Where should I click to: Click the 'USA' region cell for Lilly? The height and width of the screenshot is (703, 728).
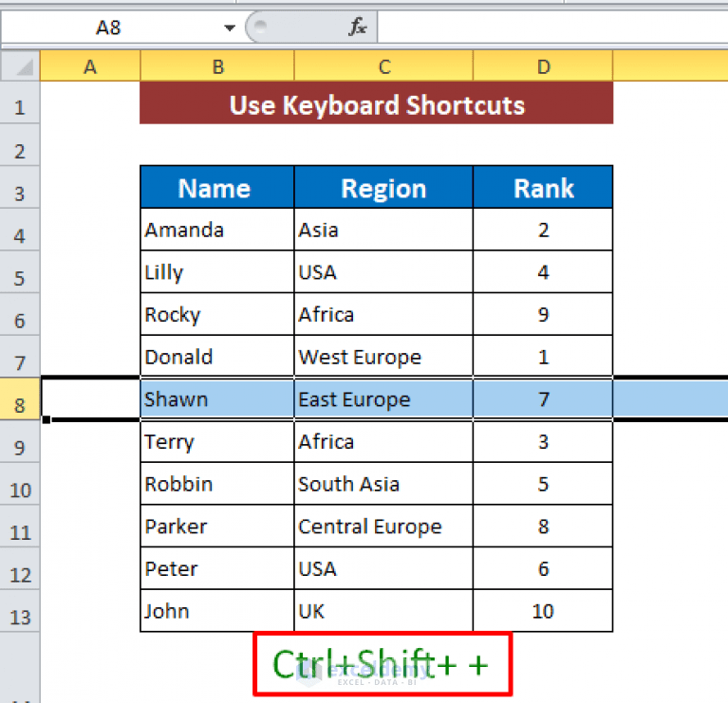pyautogui.click(x=383, y=272)
